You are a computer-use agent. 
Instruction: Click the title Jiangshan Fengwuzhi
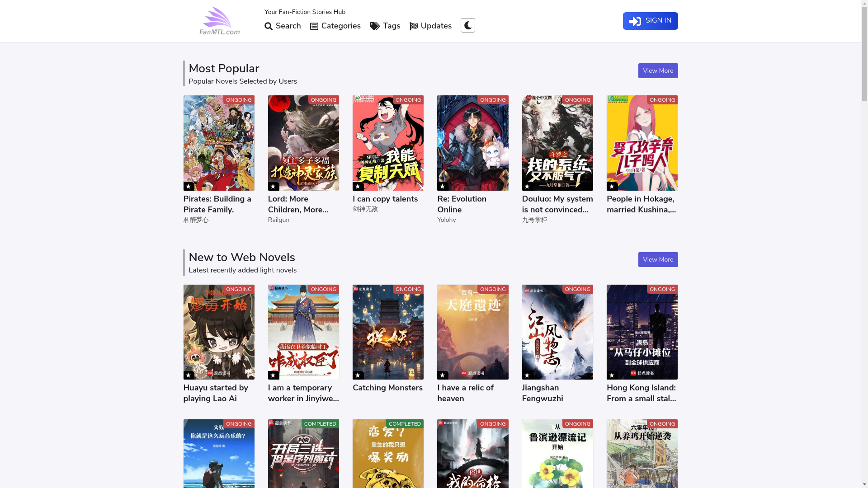[x=542, y=393]
